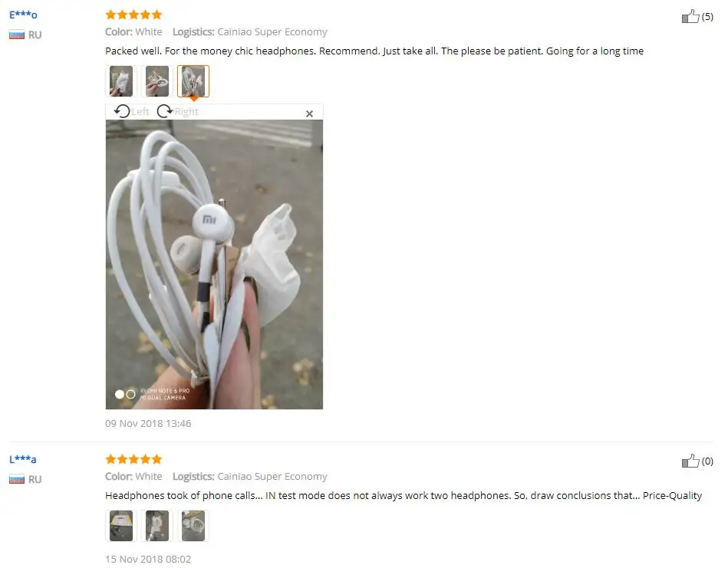Rotate the photo left
The height and width of the screenshot is (568, 728).
132,111
